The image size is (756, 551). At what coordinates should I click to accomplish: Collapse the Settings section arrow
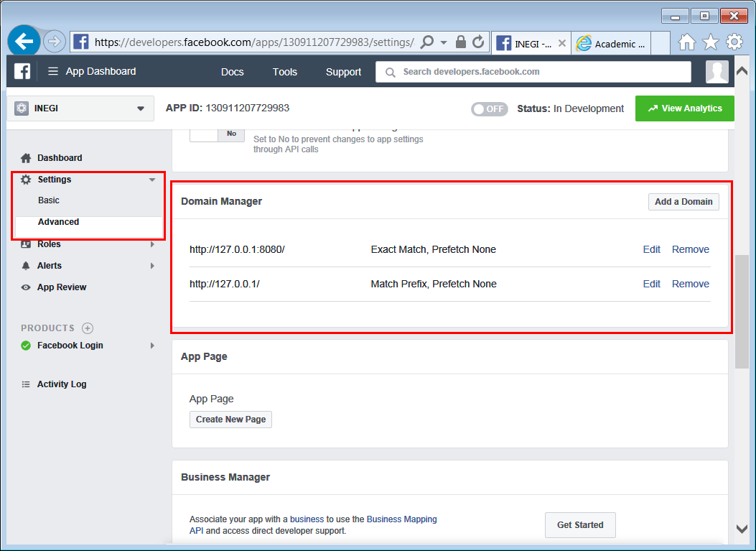coord(152,180)
